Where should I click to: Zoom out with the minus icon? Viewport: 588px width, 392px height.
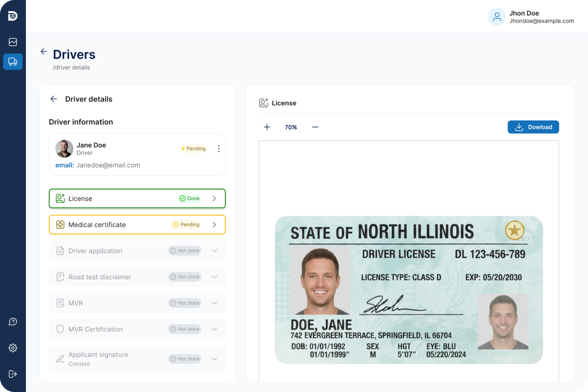tap(315, 127)
